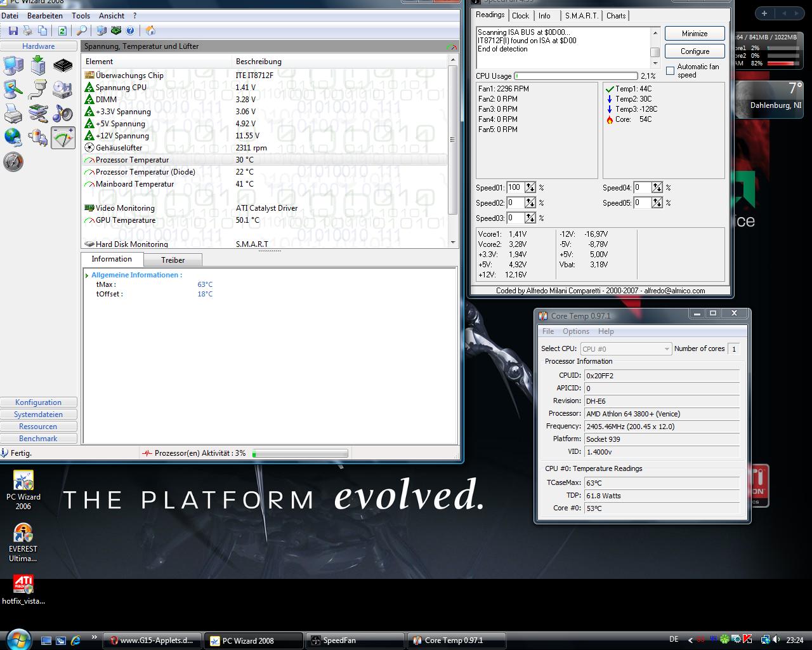This screenshot has width=812, height=650.
Task: Expand the quick launch chevron on taskbar
Action: pyautogui.click(x=94, y=637)
